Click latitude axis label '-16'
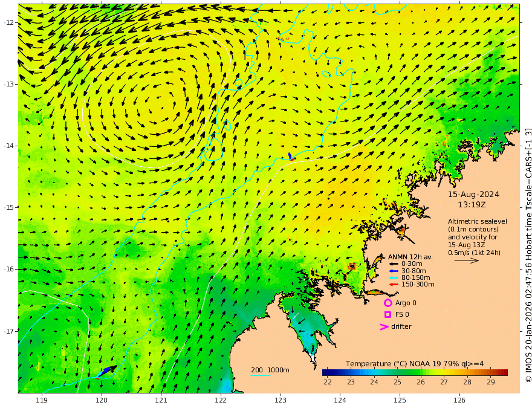Viewport: 532px width, 411px height. click(9, 269)
